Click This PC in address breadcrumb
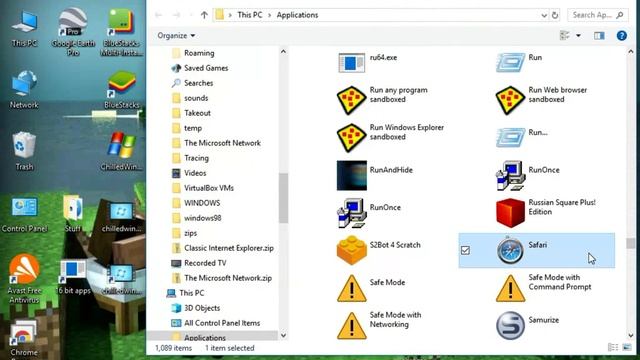Viewport: 640px width, 360px height. pyautogui.click(x=249, y=15)
